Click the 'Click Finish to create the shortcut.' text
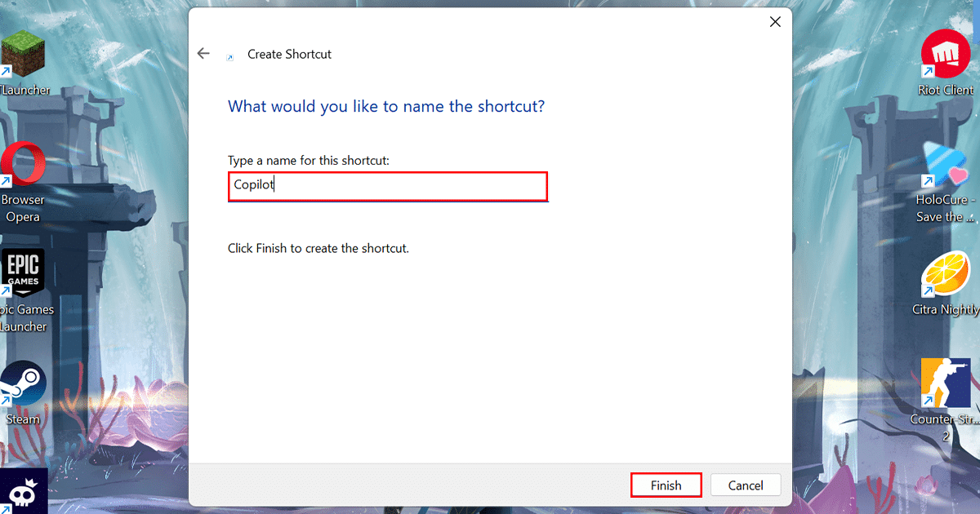The width and height of the screenshot is (980, 514). click(318, 247)
